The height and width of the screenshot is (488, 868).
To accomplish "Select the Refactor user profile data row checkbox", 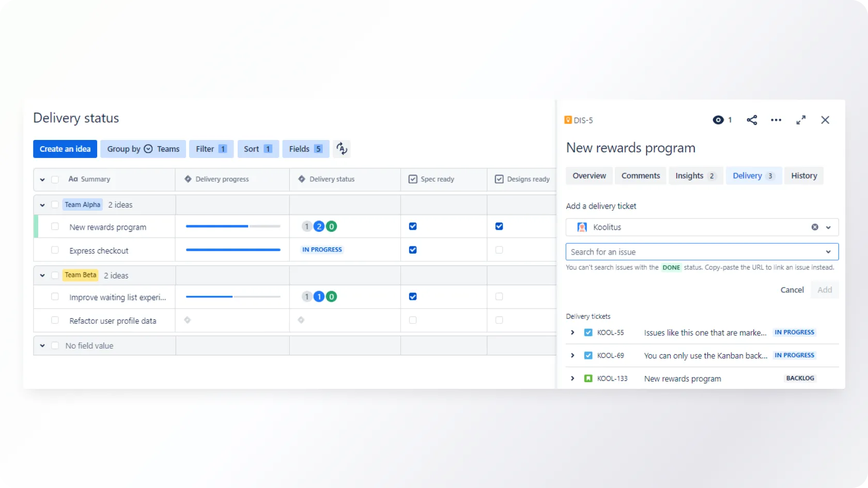I will click(55, 321).
